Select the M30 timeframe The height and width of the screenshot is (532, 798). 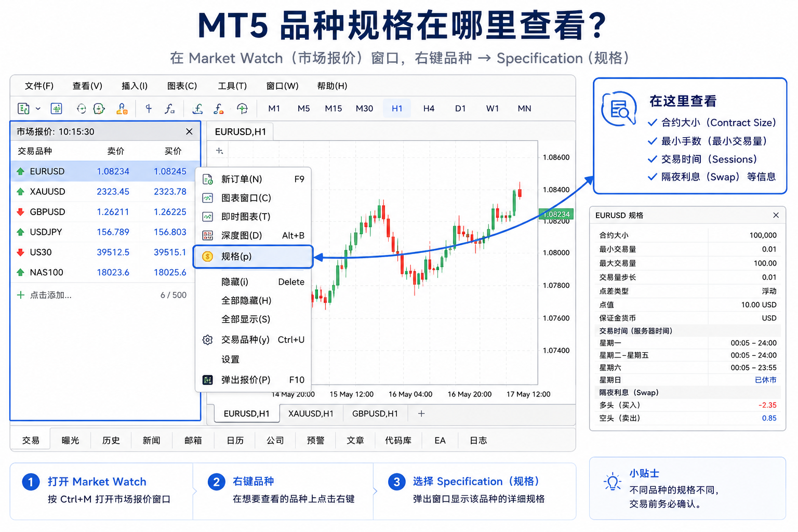364,109
